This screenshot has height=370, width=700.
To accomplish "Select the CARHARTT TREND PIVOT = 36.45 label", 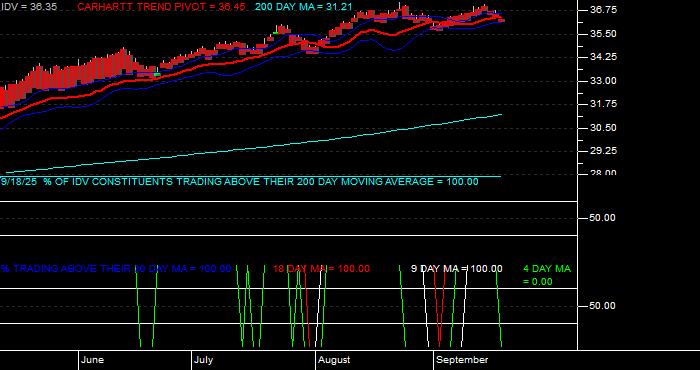I will tap(161, 7).
